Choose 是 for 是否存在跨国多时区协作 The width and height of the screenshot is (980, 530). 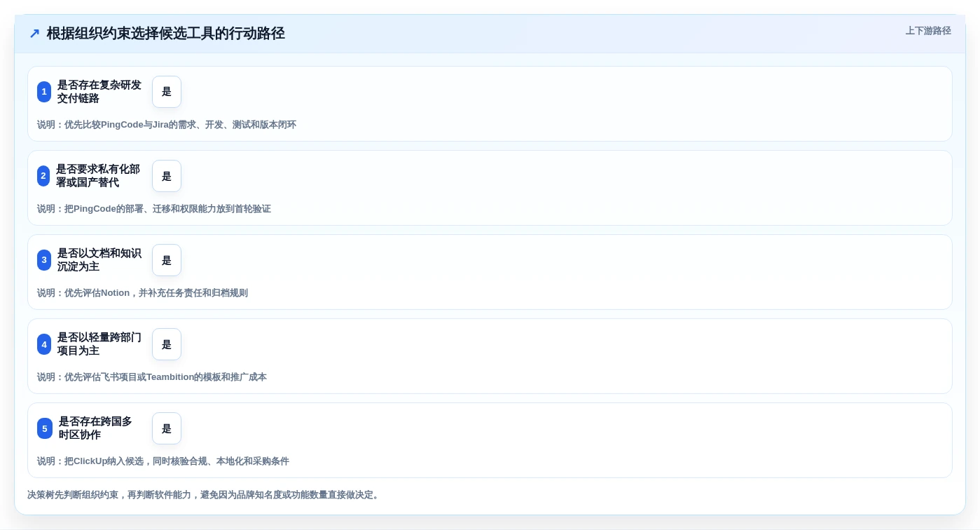tap(167, 428)
